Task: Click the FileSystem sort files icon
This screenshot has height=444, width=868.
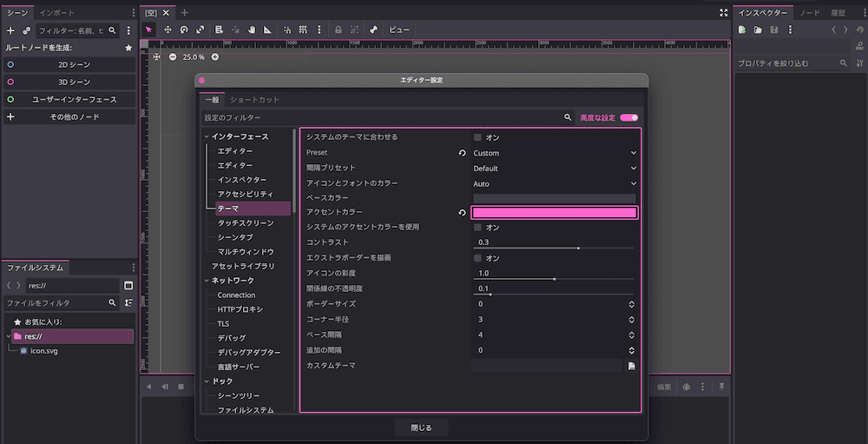Action: click(128, 302)
